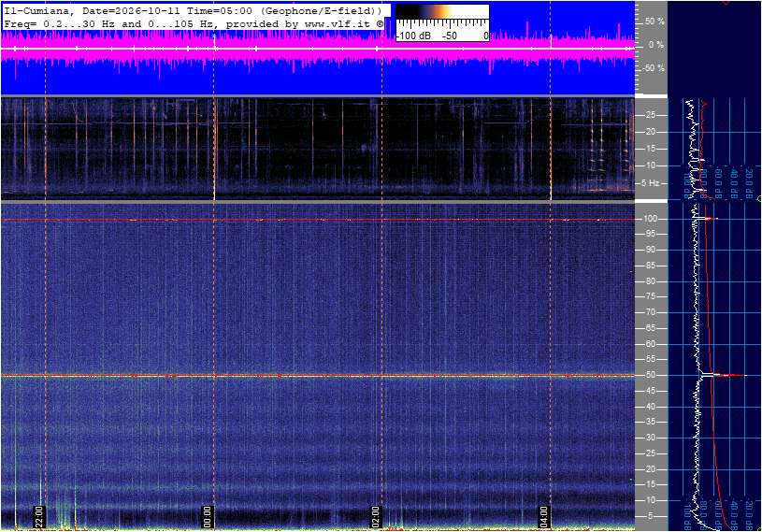762x532 pixels.
Task: Click the 55 Hz frequency axis label
Action: (650, 360)
